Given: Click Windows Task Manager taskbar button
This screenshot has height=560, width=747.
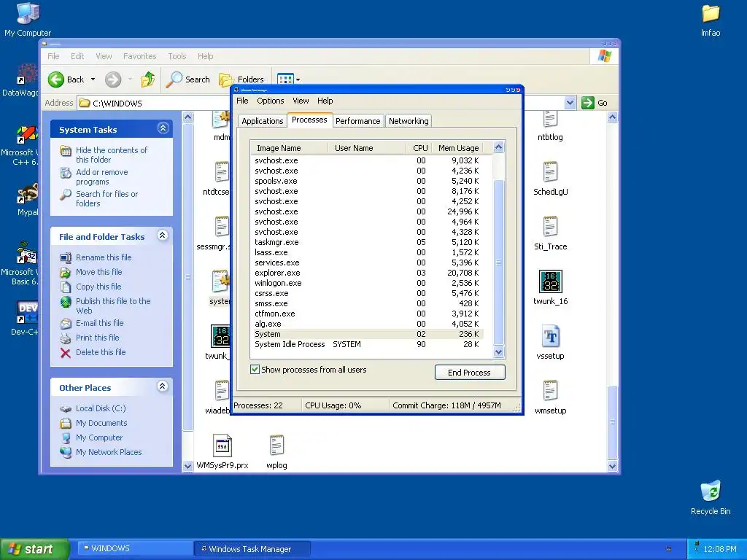Looking at the screenshot, I should pos(253,548).
